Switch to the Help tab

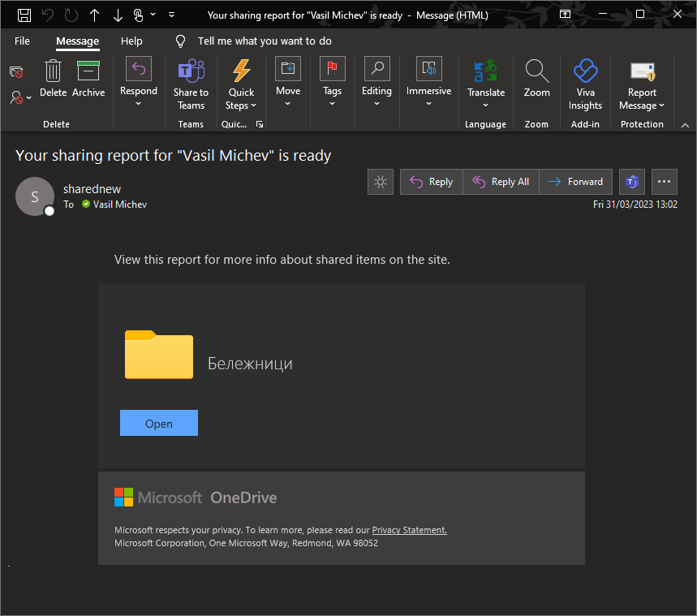131,41
